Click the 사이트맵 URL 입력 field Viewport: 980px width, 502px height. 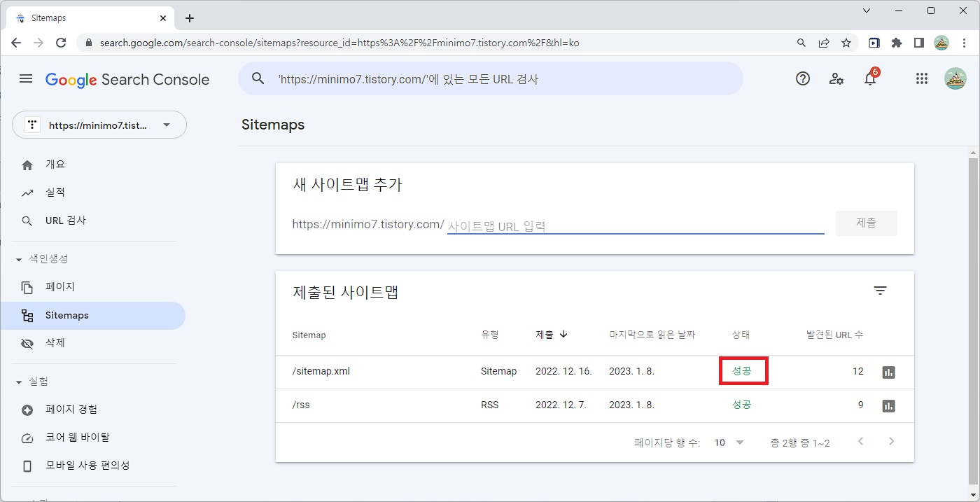click(x=636, y=225)
